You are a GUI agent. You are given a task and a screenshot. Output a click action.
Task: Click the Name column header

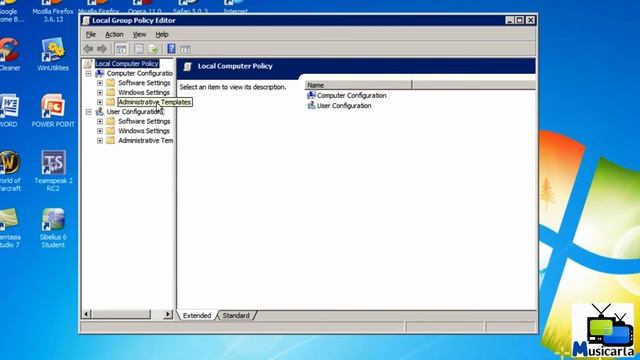358,85
